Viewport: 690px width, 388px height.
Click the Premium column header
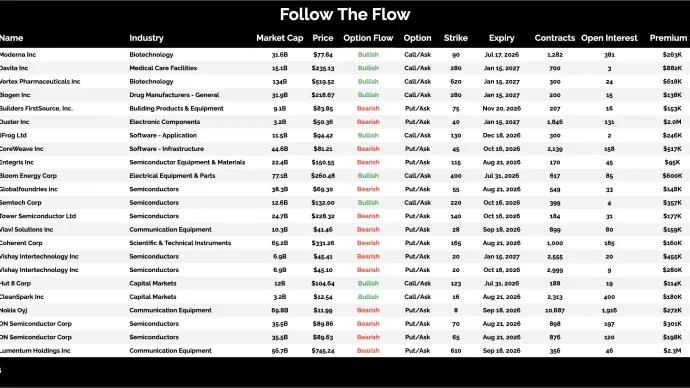(x=668, y=38)
